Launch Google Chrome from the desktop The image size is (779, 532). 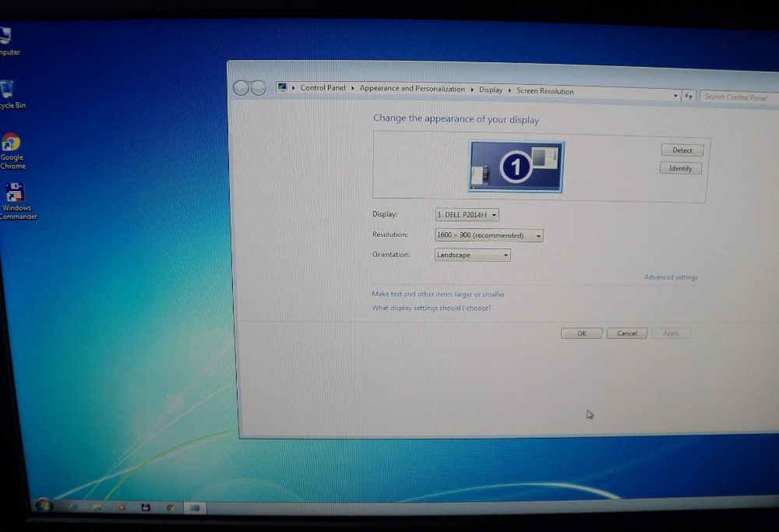[12, 152]
